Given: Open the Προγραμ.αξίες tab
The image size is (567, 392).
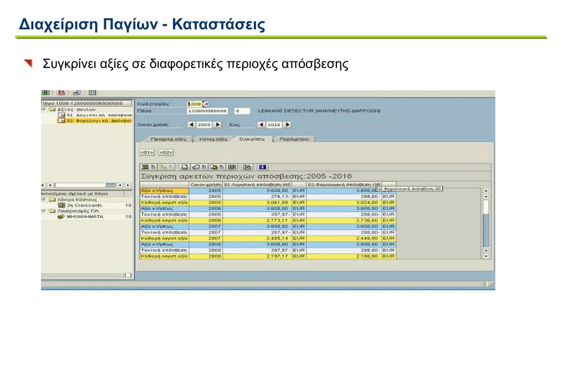Looking at the screenshot, I should [x=168, y=139].
